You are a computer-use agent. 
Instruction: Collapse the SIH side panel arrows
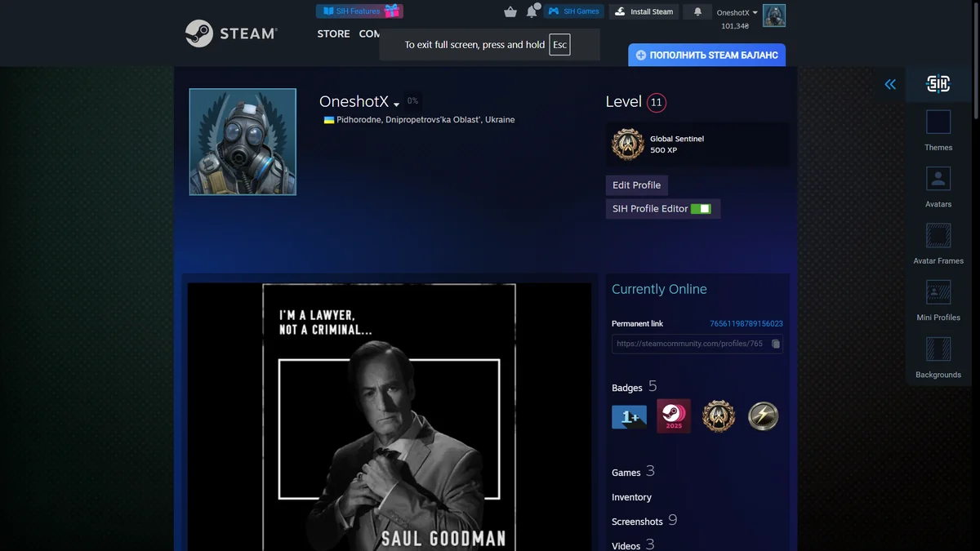(x=890, y=84)
